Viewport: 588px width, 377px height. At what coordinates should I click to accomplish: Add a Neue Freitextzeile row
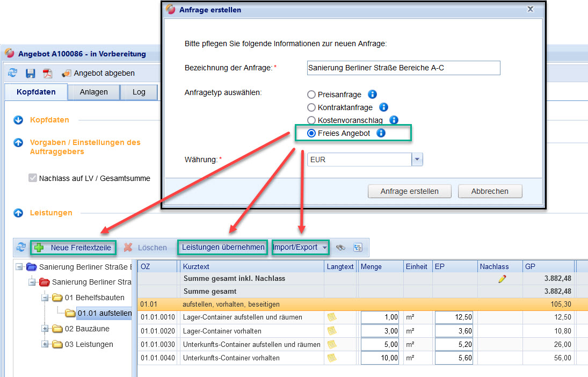(74, 248)
